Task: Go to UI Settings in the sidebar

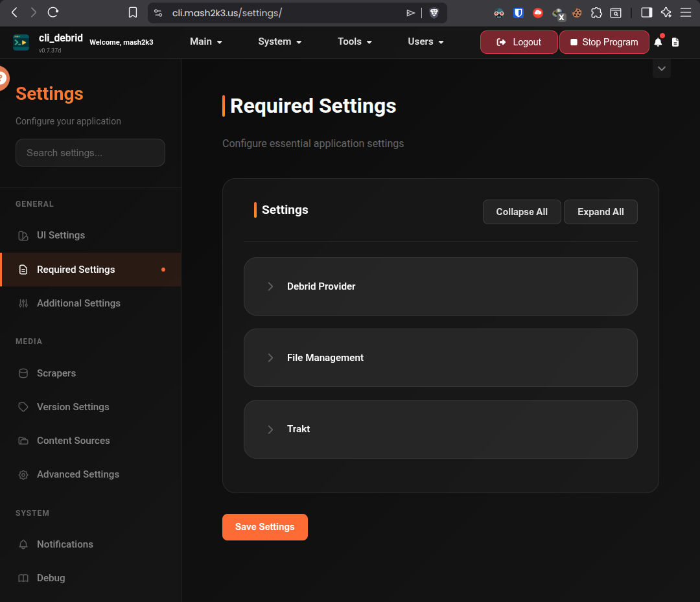Action: 91,235
